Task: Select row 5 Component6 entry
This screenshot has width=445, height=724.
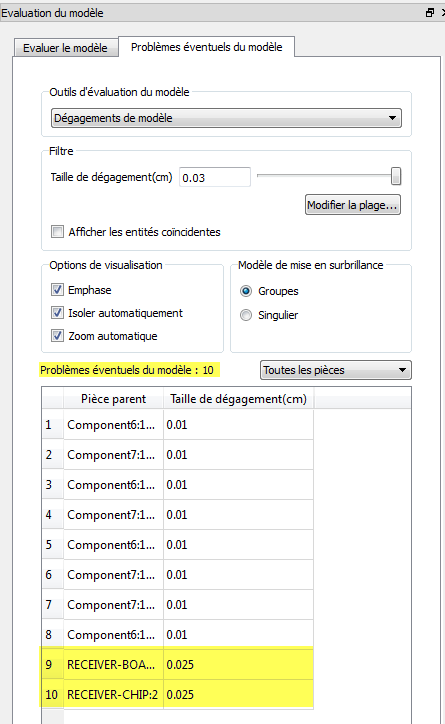Action: coord(113,545)
